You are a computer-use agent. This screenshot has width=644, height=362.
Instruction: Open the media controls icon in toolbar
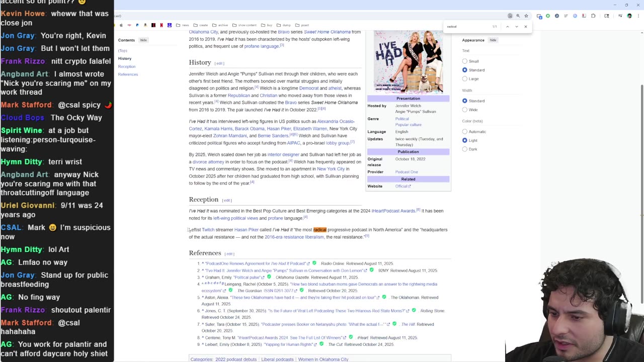point(620,16)
